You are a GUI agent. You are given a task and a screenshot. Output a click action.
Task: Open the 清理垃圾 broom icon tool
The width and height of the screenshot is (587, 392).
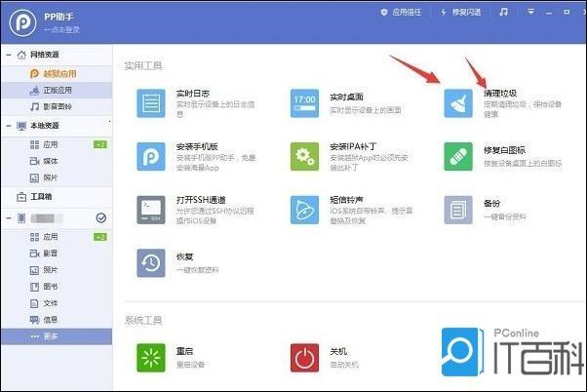pyautogui.click(x=457, y=102)
